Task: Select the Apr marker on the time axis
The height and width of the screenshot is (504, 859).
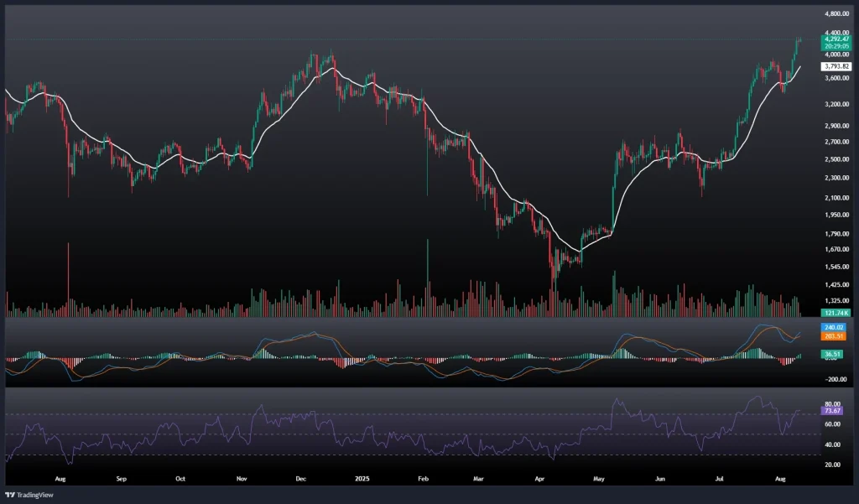Action: (540, 479)
